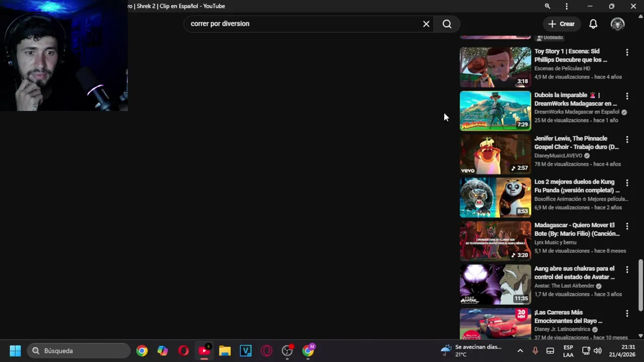Open options menu for Jenifer Lewis video

click(x=627, y=139)
